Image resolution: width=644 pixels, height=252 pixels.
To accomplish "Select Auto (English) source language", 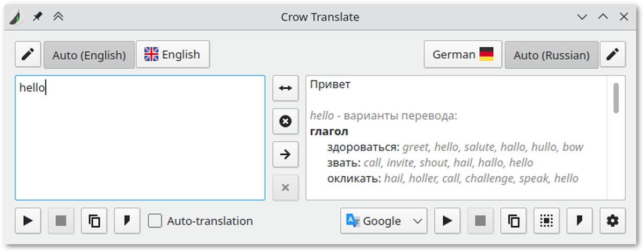I will [x=89, y=55].
